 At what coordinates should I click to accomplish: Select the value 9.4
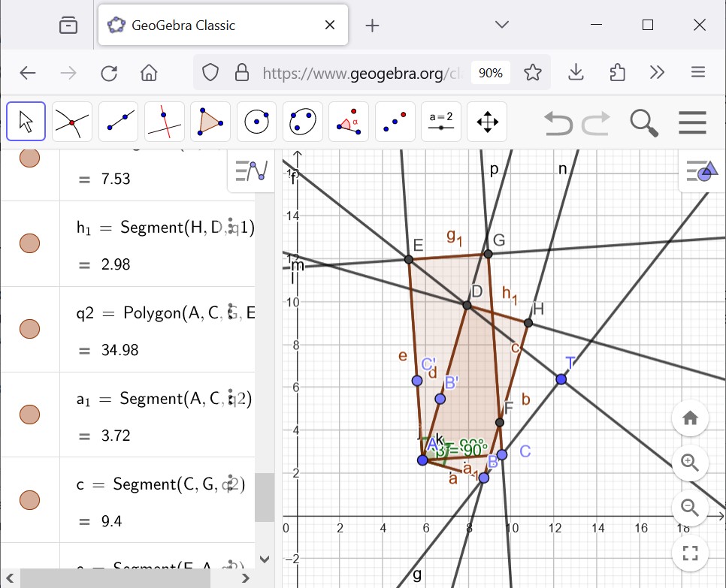click(111, 521)
